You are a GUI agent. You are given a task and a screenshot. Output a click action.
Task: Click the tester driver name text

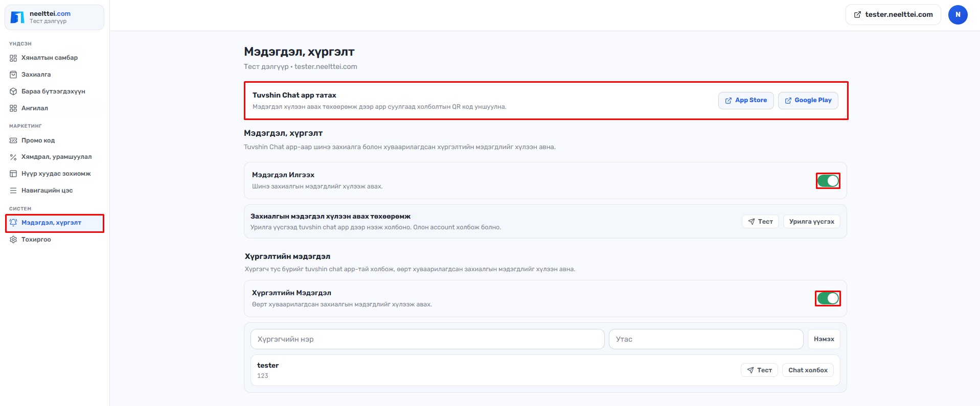click(x=268, y=366)
